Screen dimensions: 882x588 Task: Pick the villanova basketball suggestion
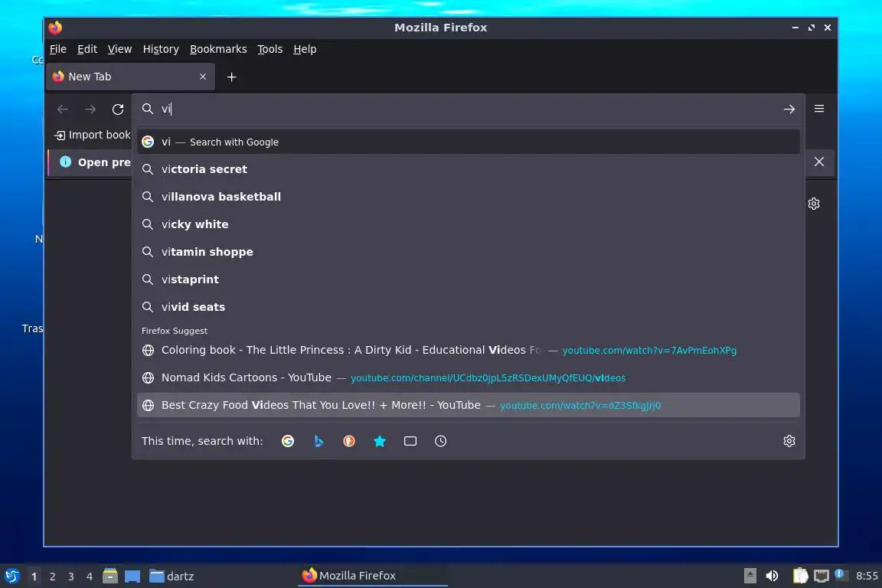[x=468, y=197]
